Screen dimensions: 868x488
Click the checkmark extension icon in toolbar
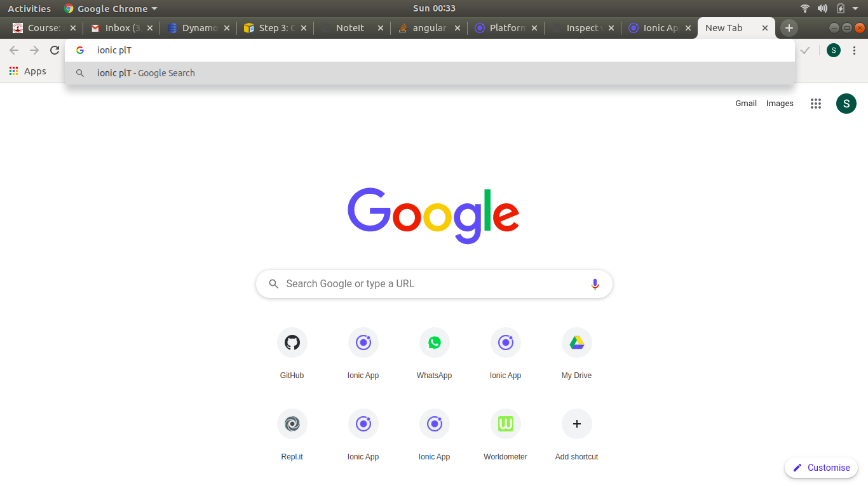[805, 50]
